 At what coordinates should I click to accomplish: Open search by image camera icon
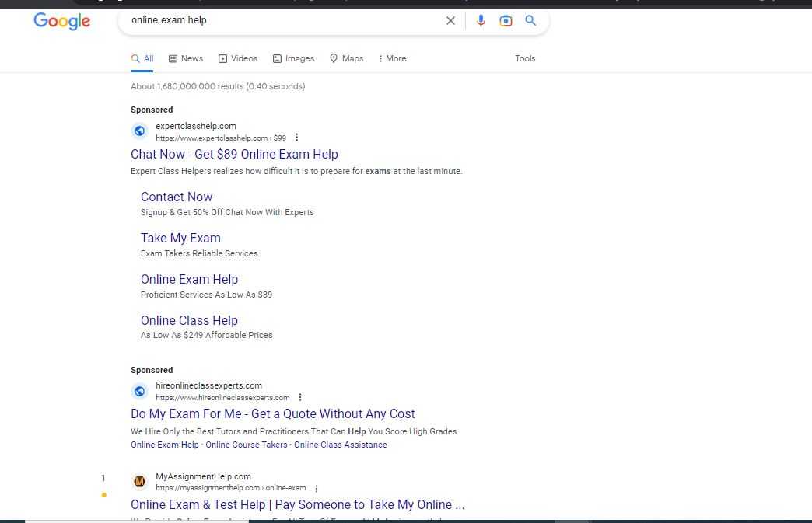[506, 21]
